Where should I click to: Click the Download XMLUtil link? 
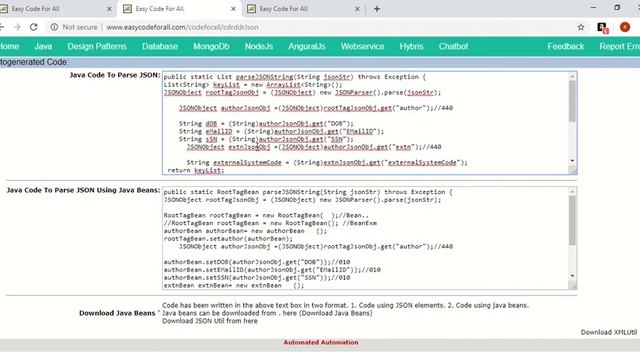pos(609,332)
